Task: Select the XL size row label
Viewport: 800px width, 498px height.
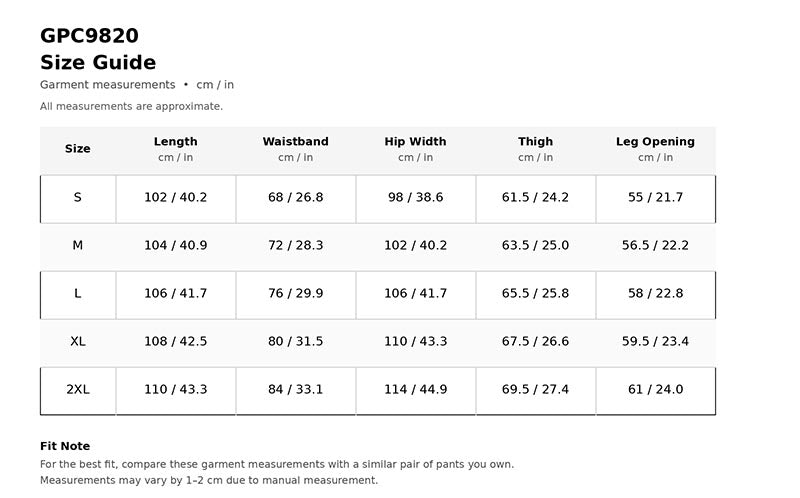Action: (78, 341)
